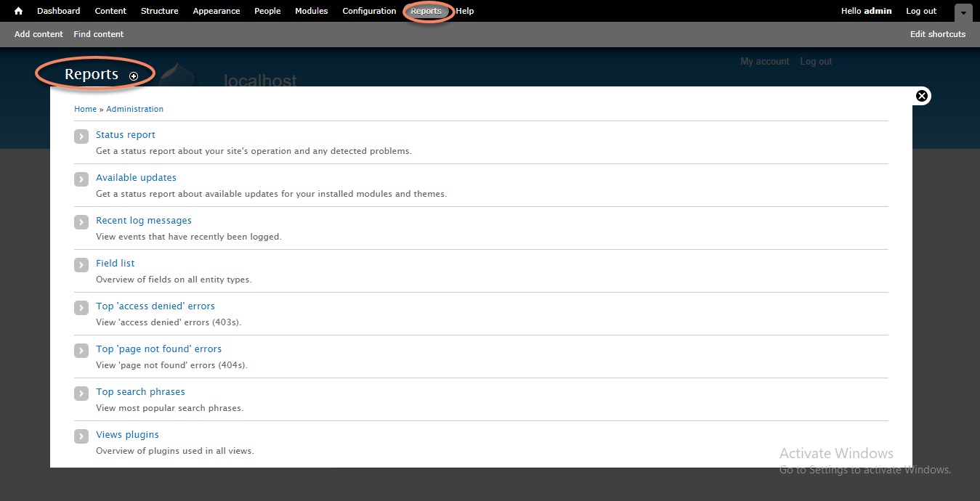Click text 'View events that have recently been logged.'

point(189,237)
